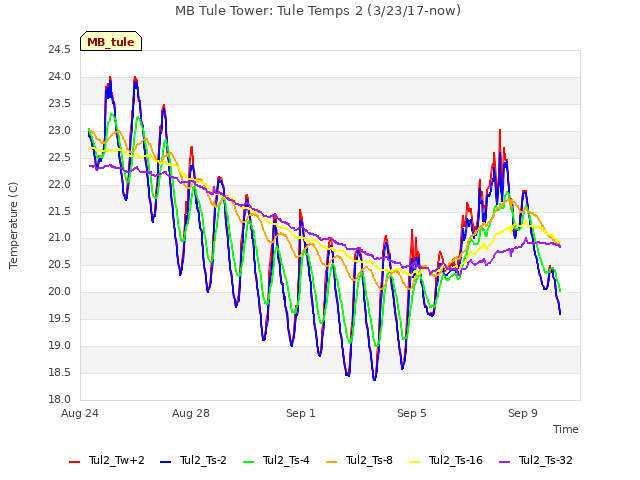Viewport: 640px width, 480px height.
Task: Click the Temperature (C) axis label
Action: click(x=13, y=225)
